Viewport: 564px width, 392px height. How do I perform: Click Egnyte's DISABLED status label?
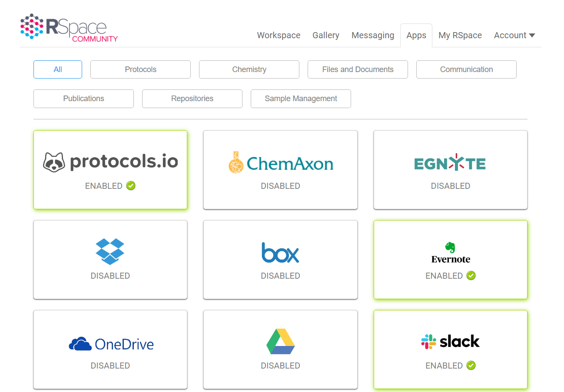(x=451, y=186)
